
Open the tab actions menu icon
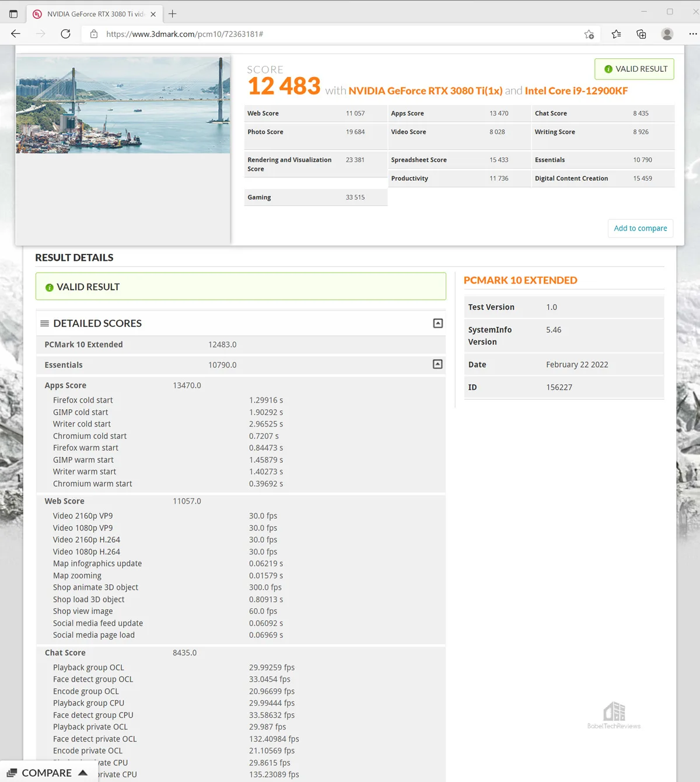(x=13, y=14)
